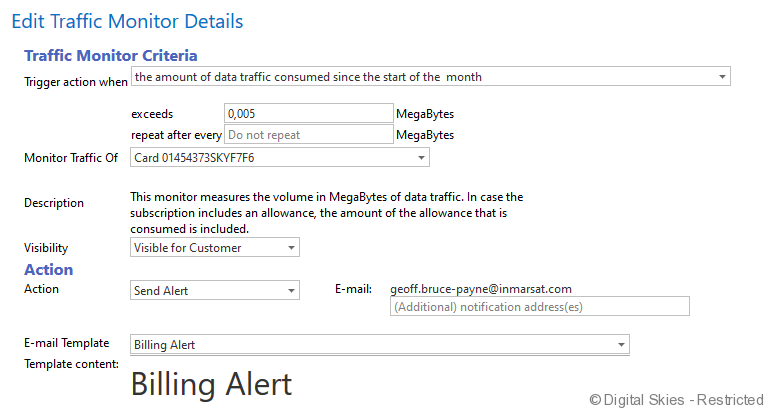Click the "Template content:" label
The height and width of the screenshot is (409, 765).
71,363
